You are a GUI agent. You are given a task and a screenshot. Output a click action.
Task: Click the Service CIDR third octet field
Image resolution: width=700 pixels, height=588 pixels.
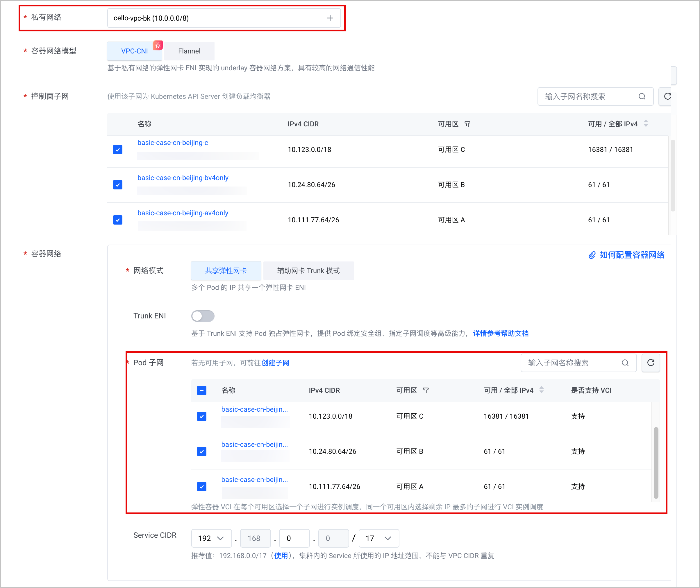[294, 538]
